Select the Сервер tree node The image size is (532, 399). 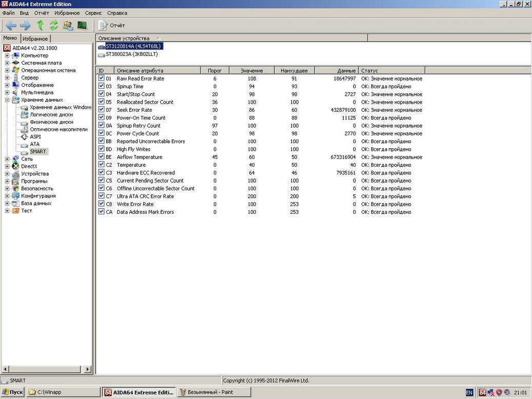30,77
